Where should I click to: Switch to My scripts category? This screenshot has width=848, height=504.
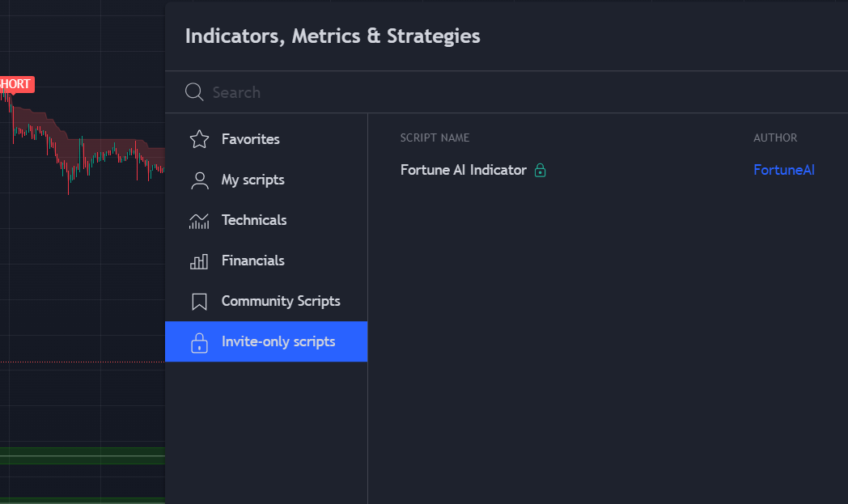click(266, 180)
